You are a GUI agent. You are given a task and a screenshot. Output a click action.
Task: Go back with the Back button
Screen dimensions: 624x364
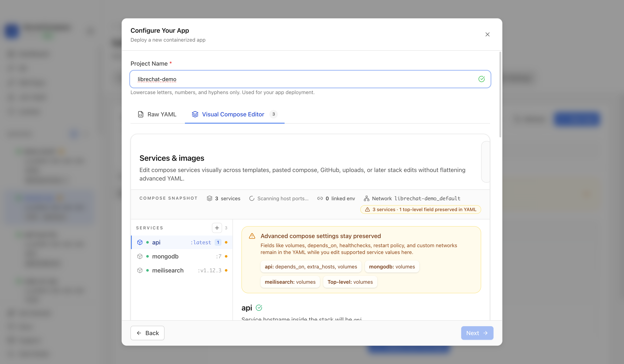[147, 333]
